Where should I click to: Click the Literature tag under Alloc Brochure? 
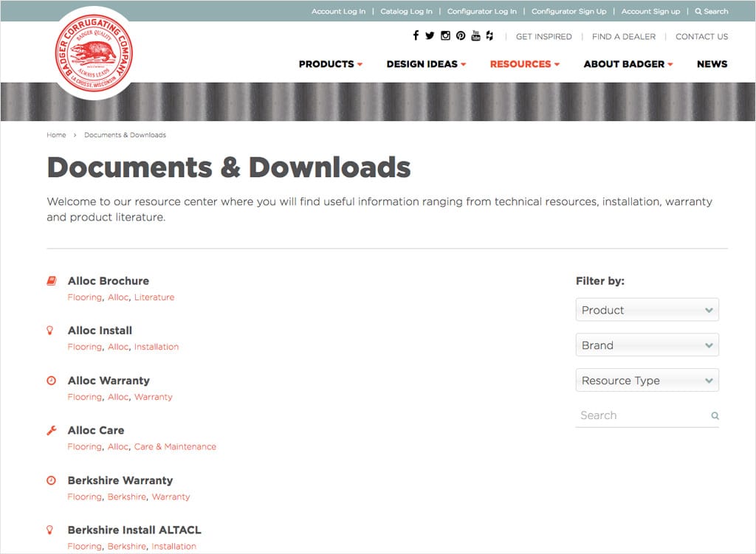(154, 297)
